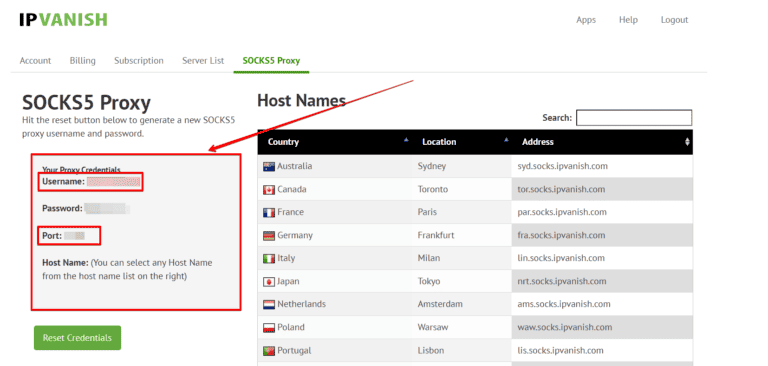Click address ams.socks.ipvanish.com
The width and height of the screenshot is (768, 366).
[x=564, y=304]
